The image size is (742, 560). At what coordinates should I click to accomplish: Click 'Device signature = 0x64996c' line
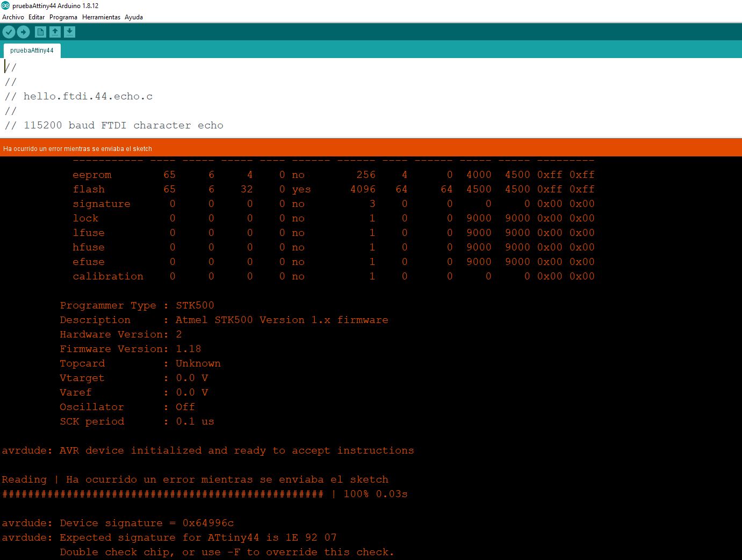coord(118,523)
